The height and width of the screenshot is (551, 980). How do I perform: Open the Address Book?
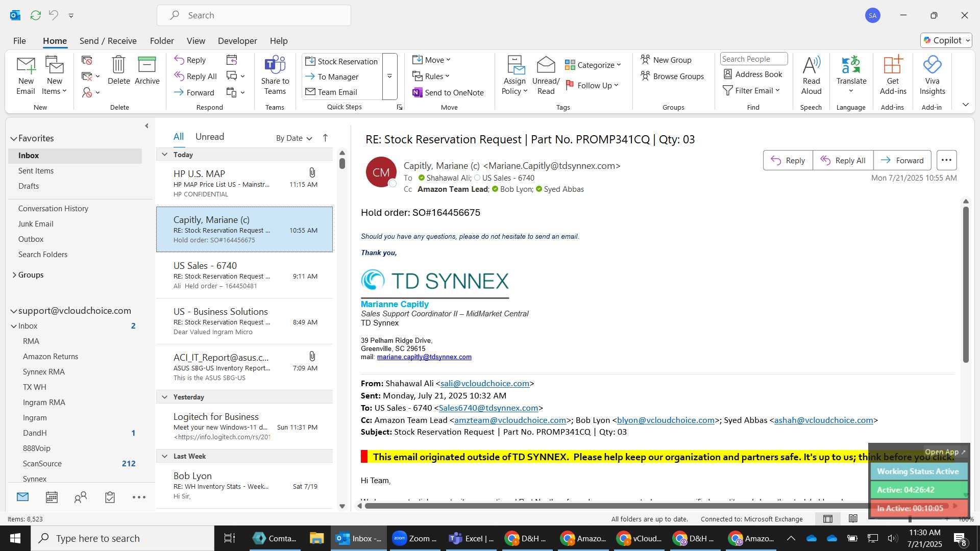[x=753, y=74]
